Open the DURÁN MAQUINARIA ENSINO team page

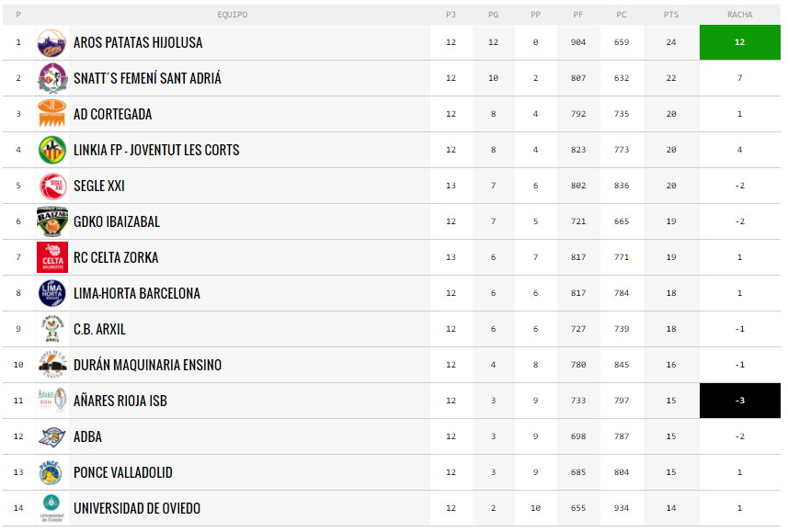click(147, 365)
